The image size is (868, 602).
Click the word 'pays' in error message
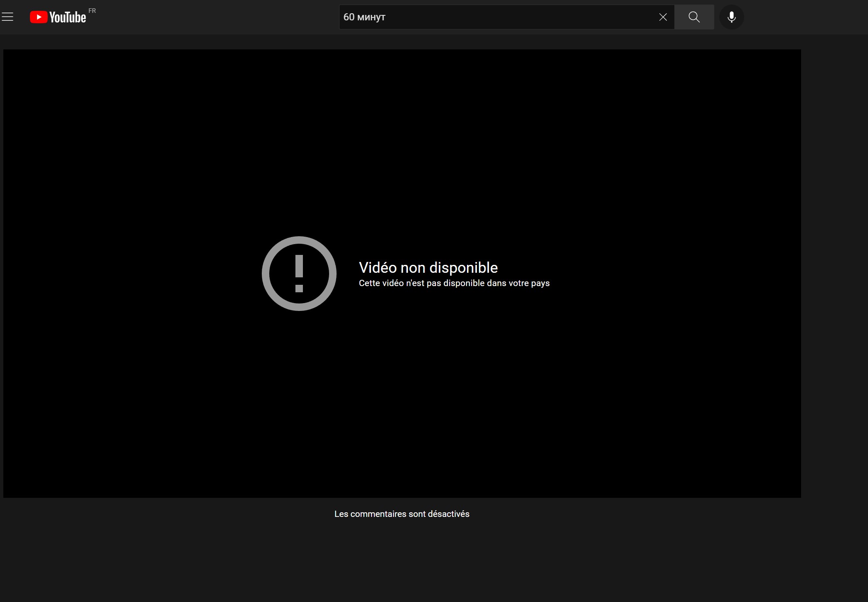540,284
